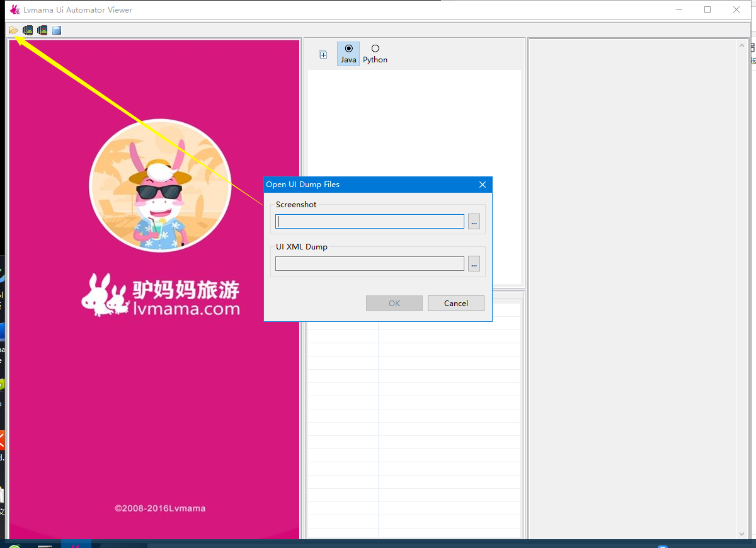Click inside the UI XML Dump field

369,263
